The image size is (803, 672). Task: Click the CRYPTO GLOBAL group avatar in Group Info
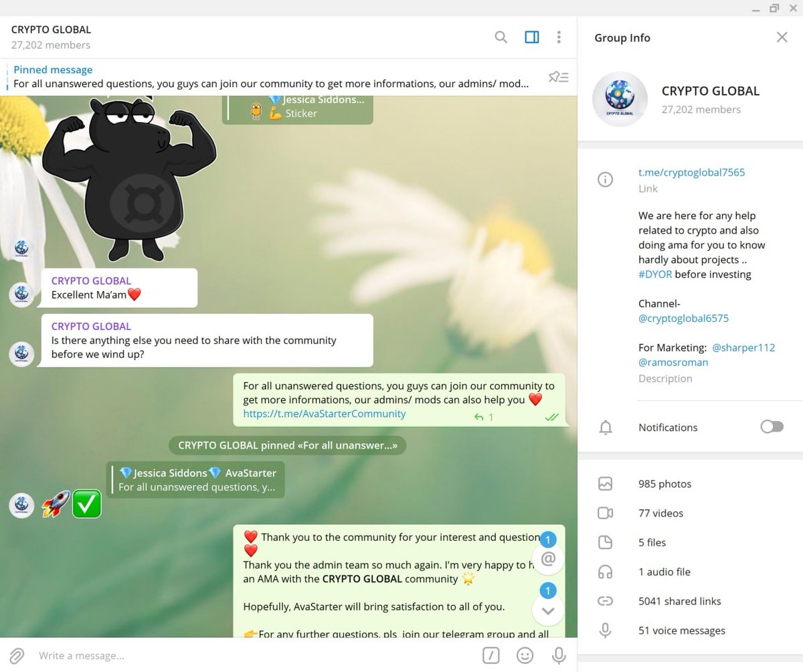tap(620, 99)
